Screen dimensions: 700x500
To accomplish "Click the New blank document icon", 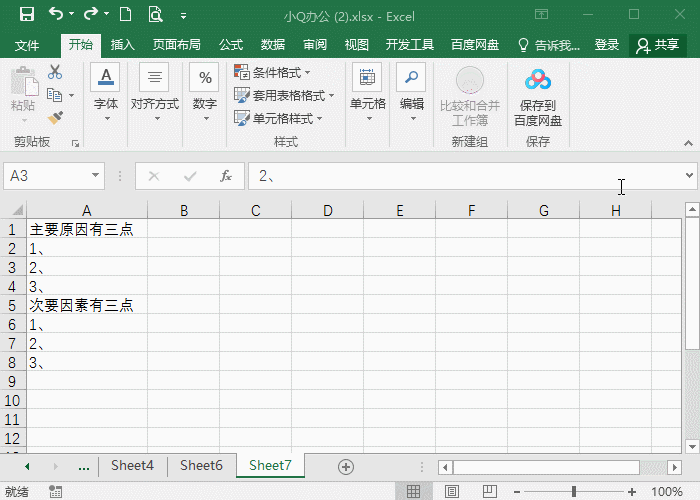I will [125, 14].
